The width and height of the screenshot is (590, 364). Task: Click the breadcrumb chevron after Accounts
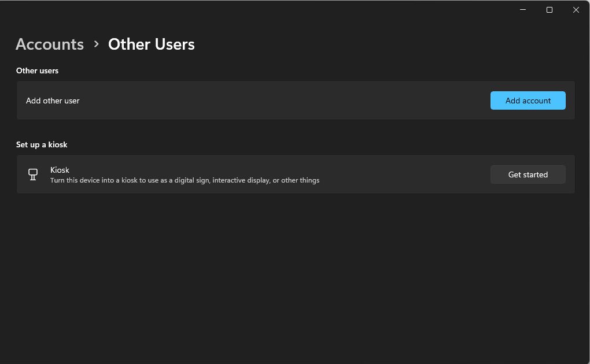tap(96, 44)
